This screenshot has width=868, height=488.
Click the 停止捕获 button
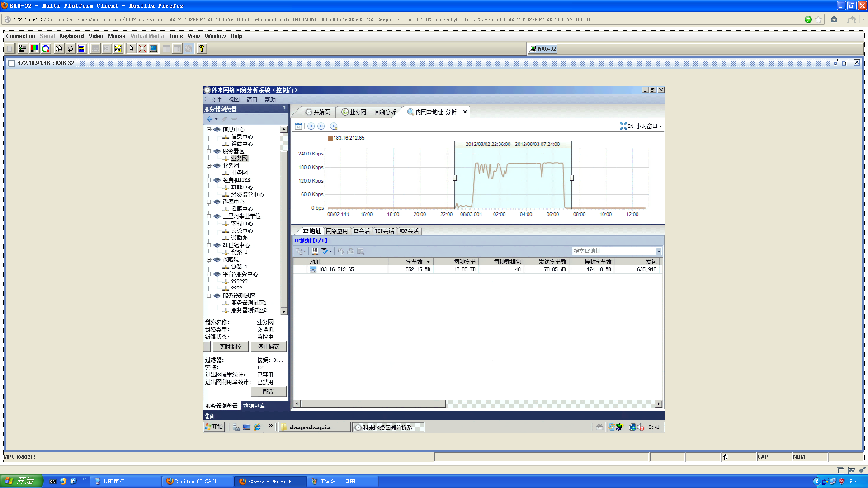click(x=269, y=347)
